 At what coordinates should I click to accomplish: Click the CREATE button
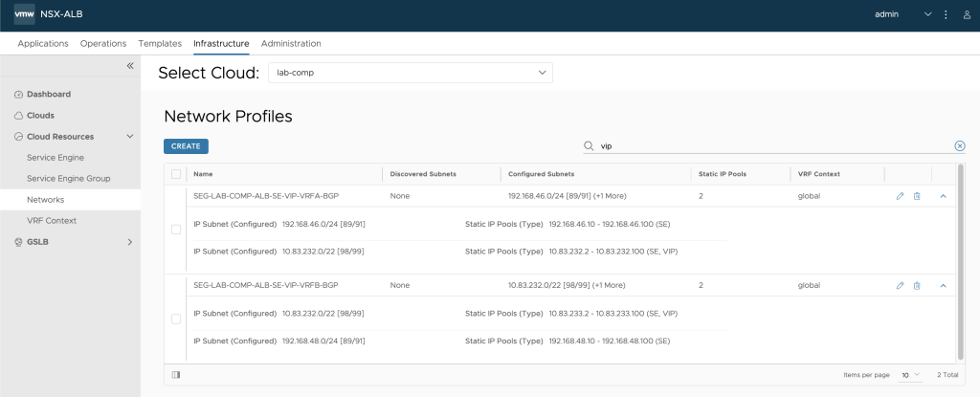coord(186,145)
